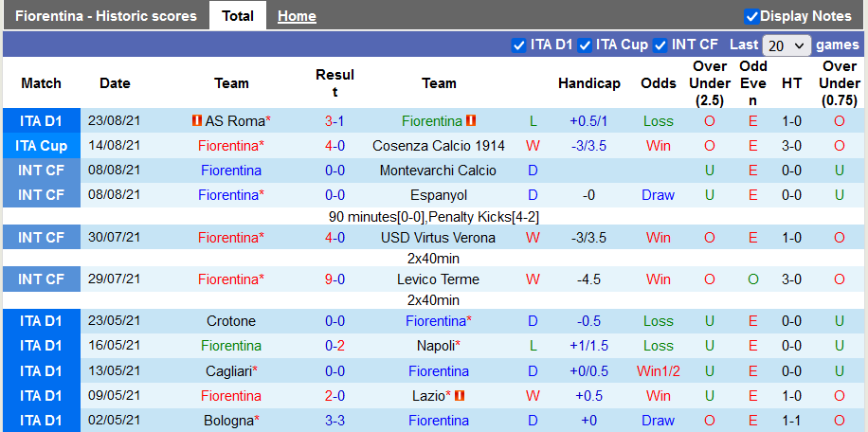Open the Last 20 games dropdown
The width and height of the screenshot is (868, 432).
point(787,45)
